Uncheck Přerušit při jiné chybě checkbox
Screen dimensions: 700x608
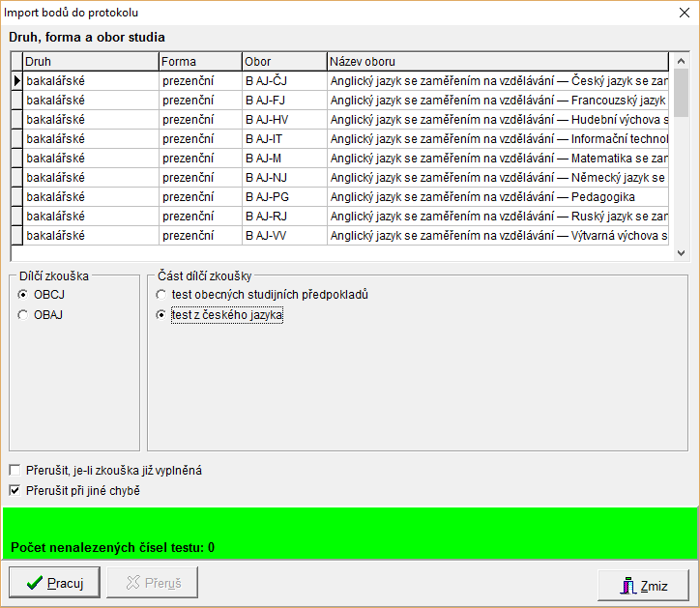pyautogui.click(x=15, y=490)
